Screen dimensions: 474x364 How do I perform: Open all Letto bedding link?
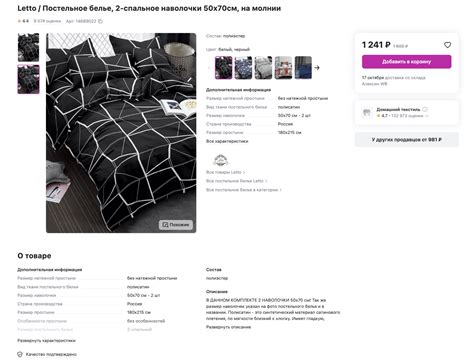point(237,181)
